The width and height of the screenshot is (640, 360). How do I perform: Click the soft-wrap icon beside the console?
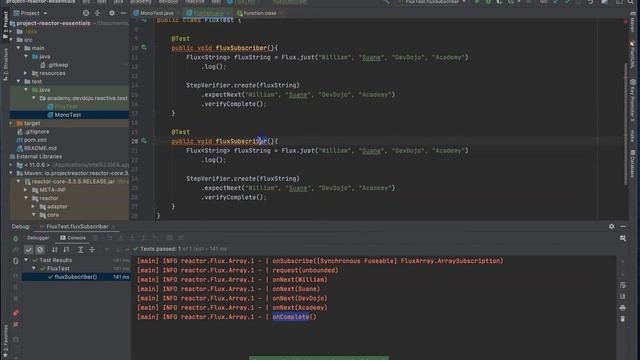point(622,285)
